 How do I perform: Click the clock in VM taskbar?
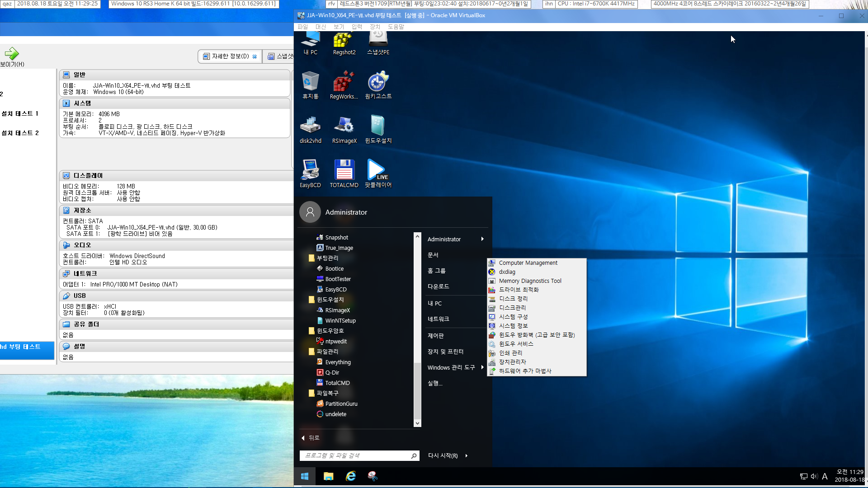[x=850, y=476]
